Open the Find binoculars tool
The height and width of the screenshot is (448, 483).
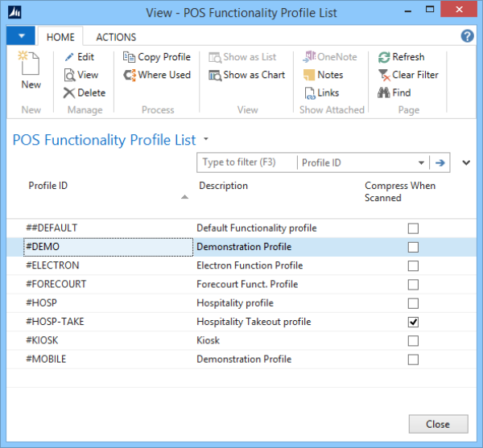click(x=384, y=92)
